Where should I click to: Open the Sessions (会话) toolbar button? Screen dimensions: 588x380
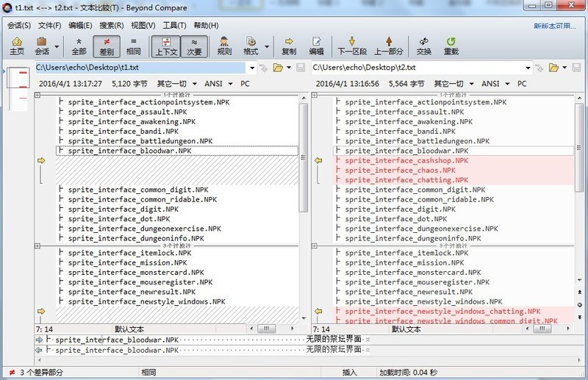(42, 46)
